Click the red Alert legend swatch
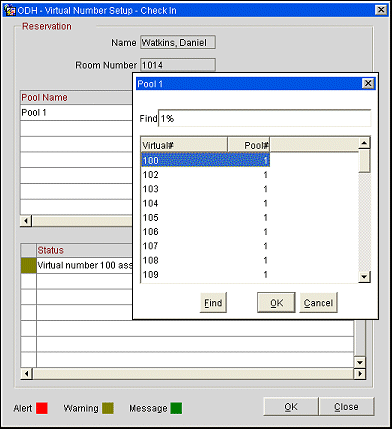Viewport: 392px width, 429px height. point(42,408)
